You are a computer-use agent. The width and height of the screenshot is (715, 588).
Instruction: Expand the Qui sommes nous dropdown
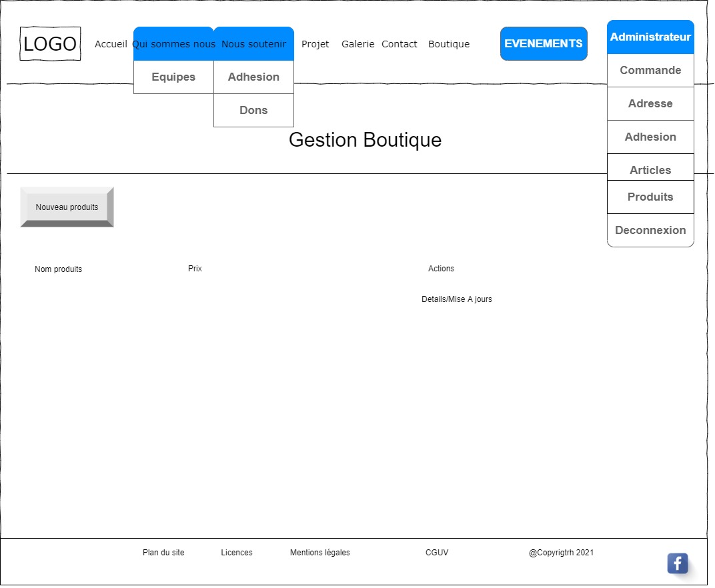point(173,44)
